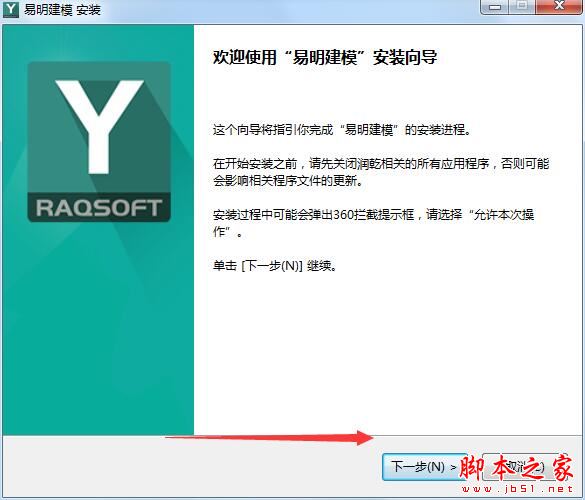Click the red arrow pointing to Next
Screen dimensions: 585x500
(x=269, y=437)
